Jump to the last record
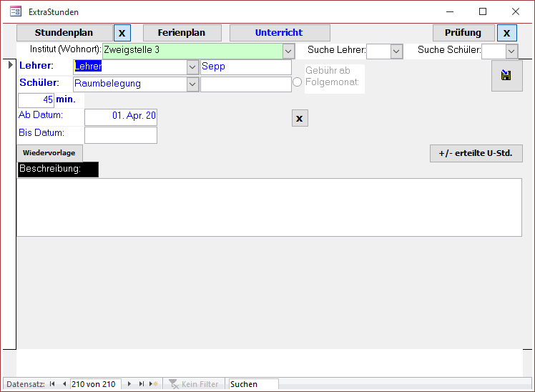Viewport: 535px width, 392px height. pos(141,384)
